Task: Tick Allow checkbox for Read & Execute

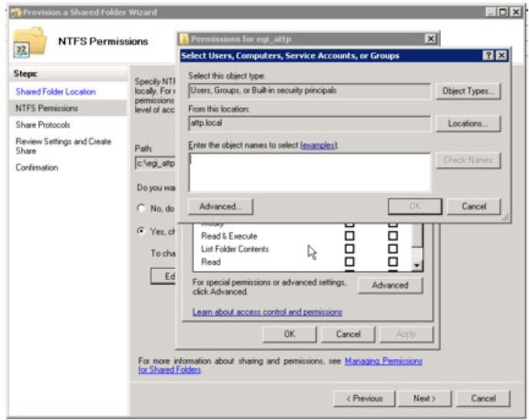Action: click(349, 236)
